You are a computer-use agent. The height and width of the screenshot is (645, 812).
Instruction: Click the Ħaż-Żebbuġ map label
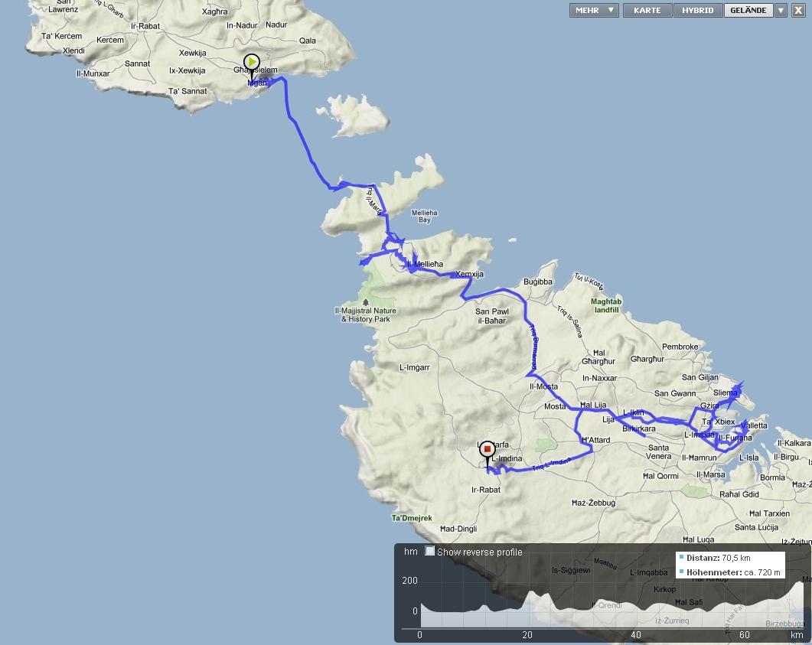[x=593, y=503]
